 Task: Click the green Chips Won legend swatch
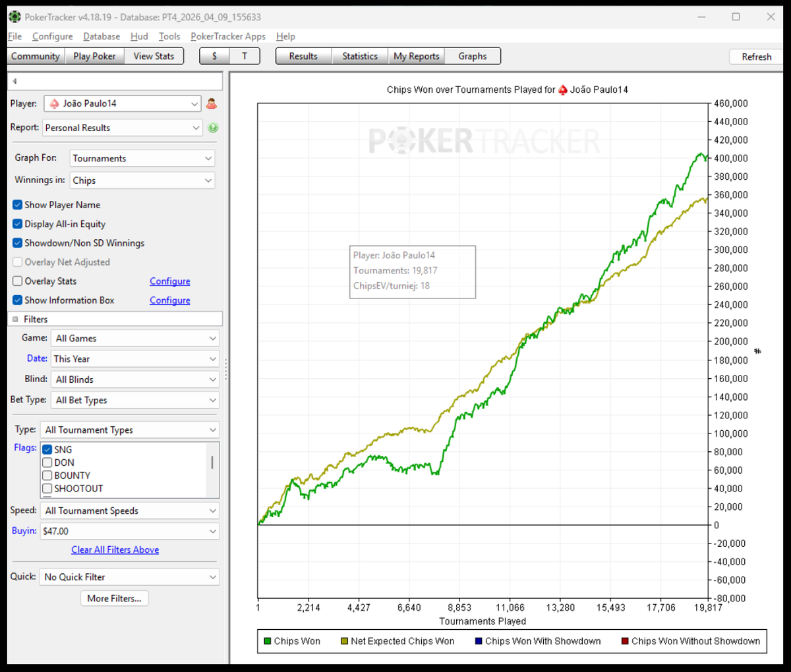(268, 641)
